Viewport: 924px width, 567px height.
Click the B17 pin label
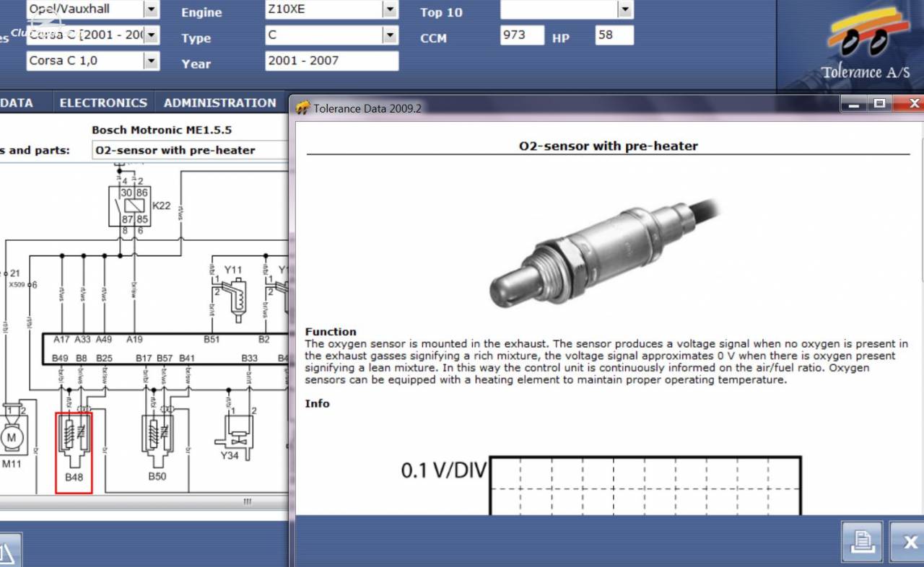point(144,358)
